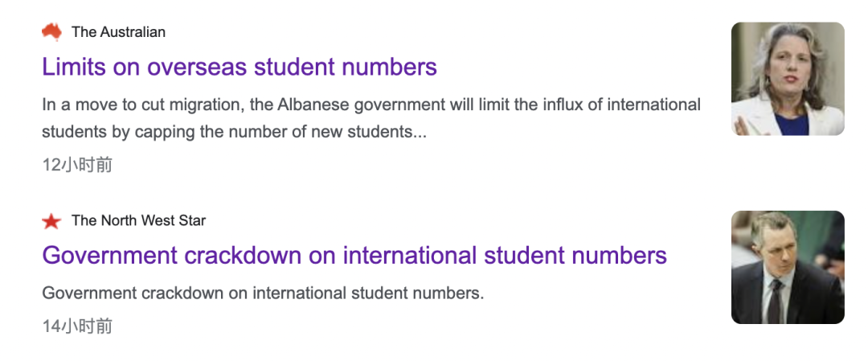The width and height of the screenshot is (868, 361).
Task: Click the short snippet under North West Star headline
Action: [x=263, y=293]
